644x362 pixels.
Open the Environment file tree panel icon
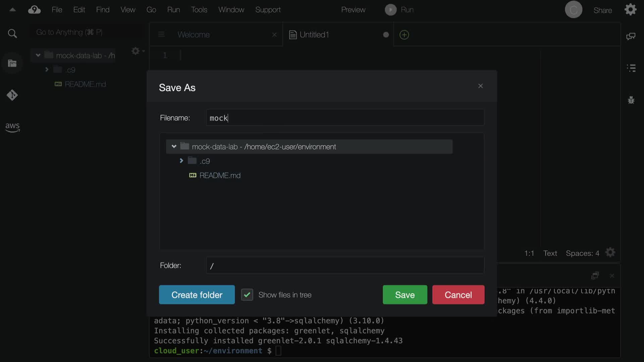pos(12,63)
